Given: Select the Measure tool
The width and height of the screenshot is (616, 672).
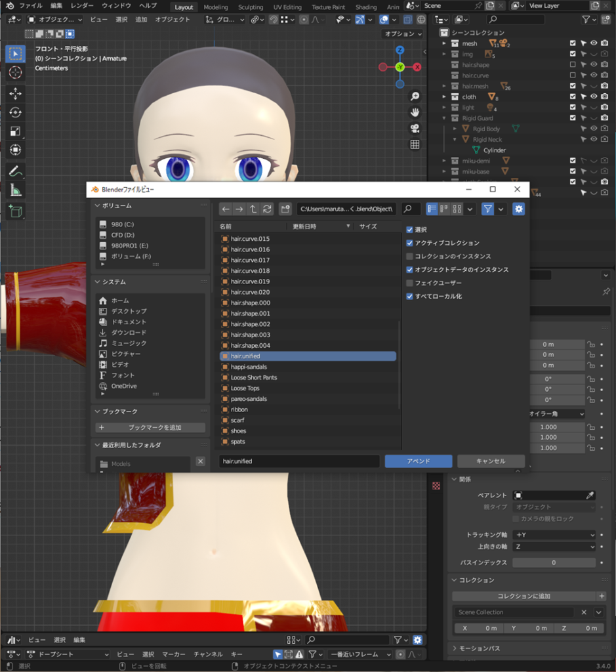Looking at the screenshot, I should tap(16, 190).
